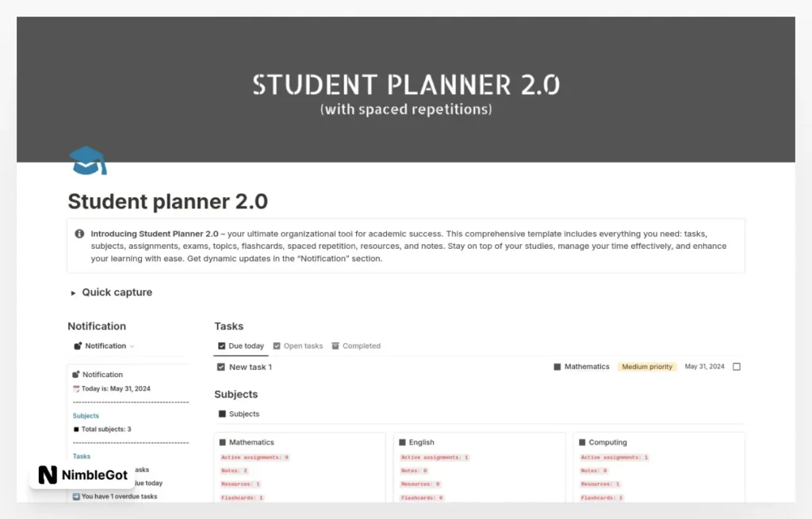Select the May 31, 2024 due date
The image size is (812, 519).
pyautogui.click(x=704, y=366)
